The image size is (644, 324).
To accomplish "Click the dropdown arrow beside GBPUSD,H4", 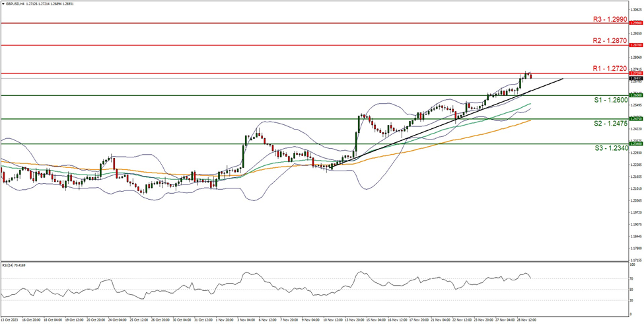I will (3, 3).
